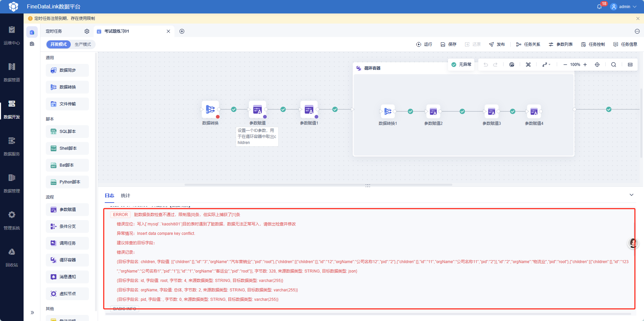
Task: Click the FineDataLink logo icon
Action: (13, 6)
